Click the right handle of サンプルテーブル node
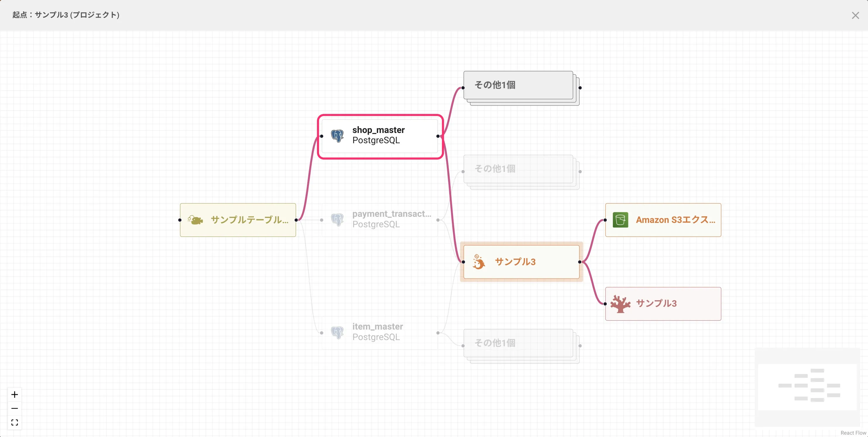Viewport: 868px width, 437px height. coord(296,220)
